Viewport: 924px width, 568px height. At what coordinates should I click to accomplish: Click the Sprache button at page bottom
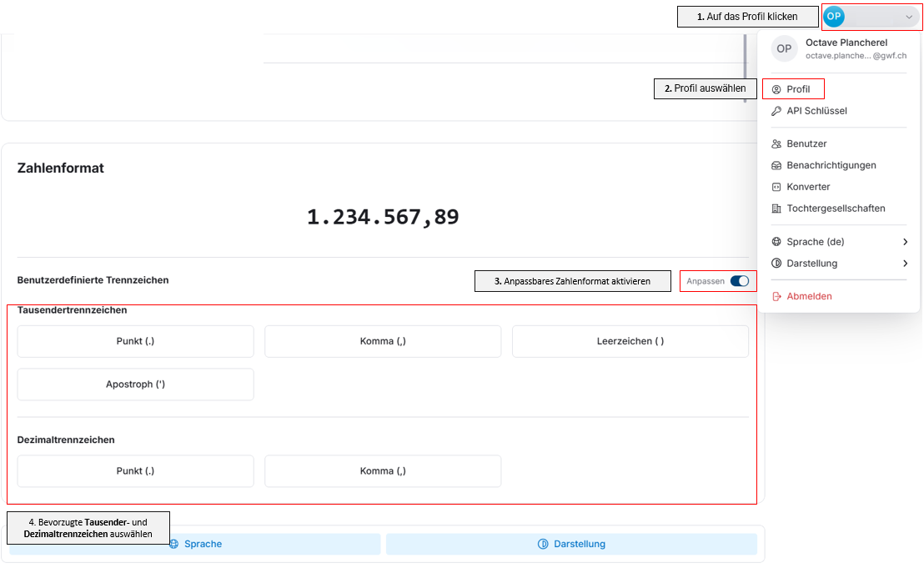pyautogui.click(x=195, y=544)
